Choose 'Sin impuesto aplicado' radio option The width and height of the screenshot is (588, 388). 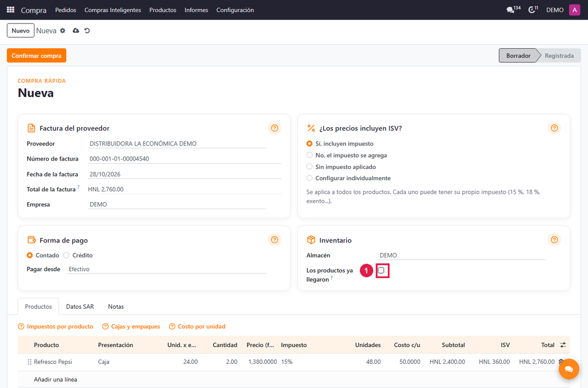tap(310, 167)
